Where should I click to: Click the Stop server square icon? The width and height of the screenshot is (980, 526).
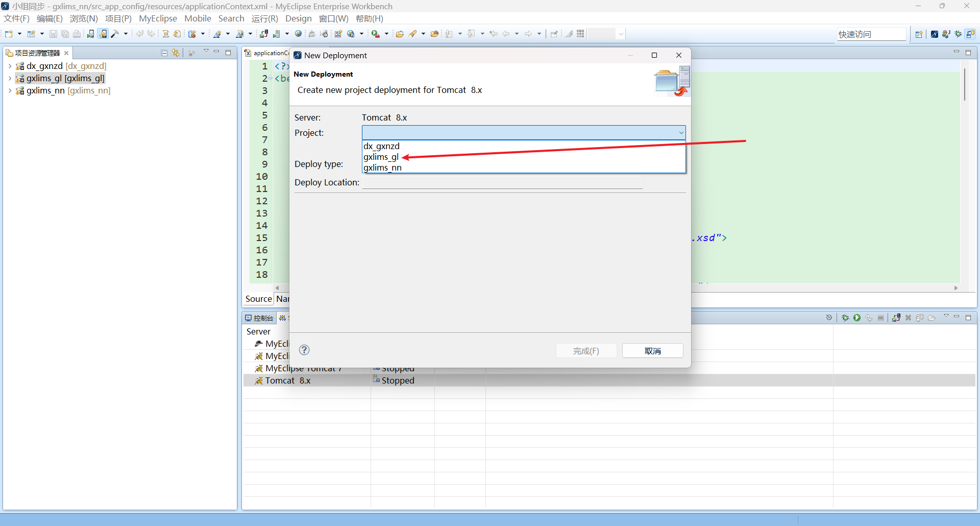pyautogui.click(x=880, y=318)
